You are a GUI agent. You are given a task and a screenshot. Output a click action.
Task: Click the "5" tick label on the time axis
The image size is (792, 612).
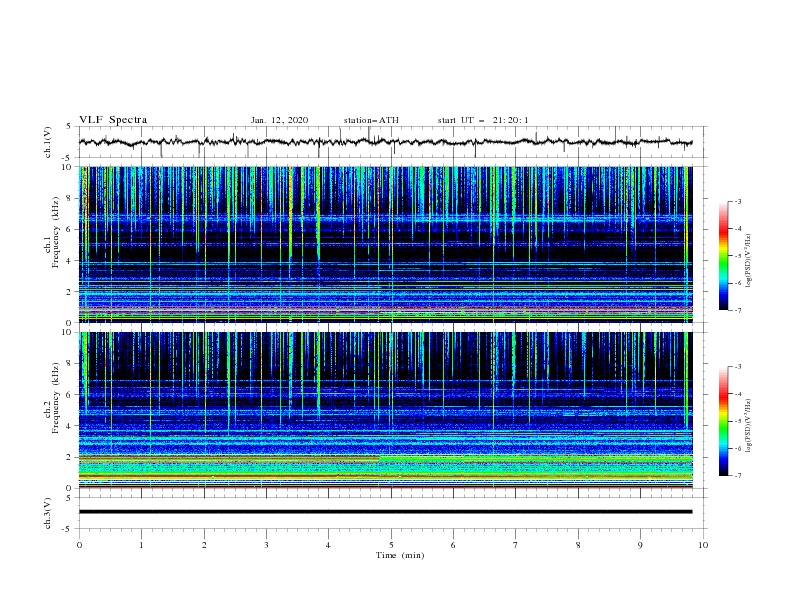click(x=391, y=545)
